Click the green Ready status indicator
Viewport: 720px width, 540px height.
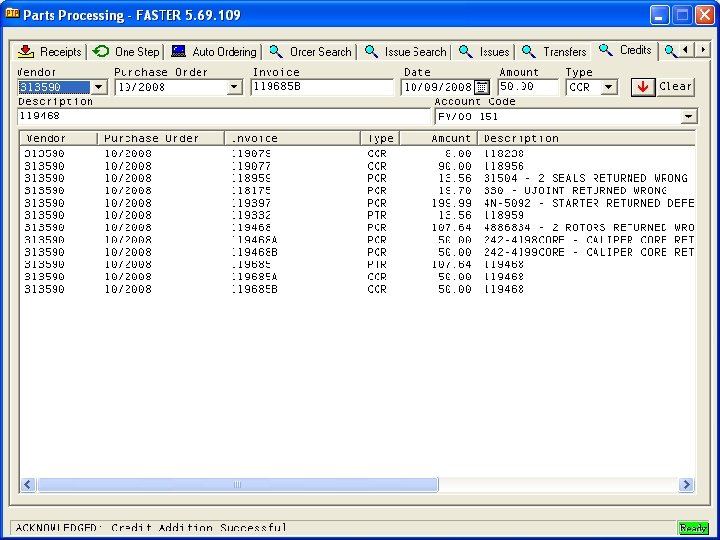point(692,528)
